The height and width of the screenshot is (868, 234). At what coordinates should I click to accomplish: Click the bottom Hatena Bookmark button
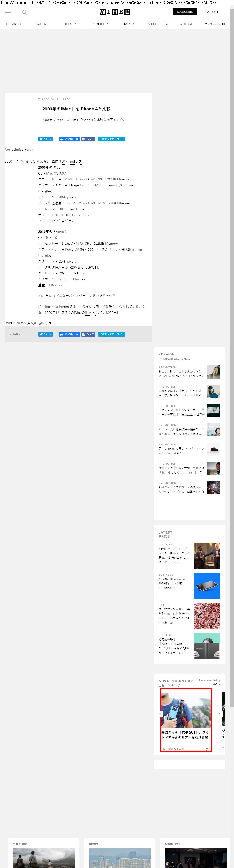coord(111,334)
